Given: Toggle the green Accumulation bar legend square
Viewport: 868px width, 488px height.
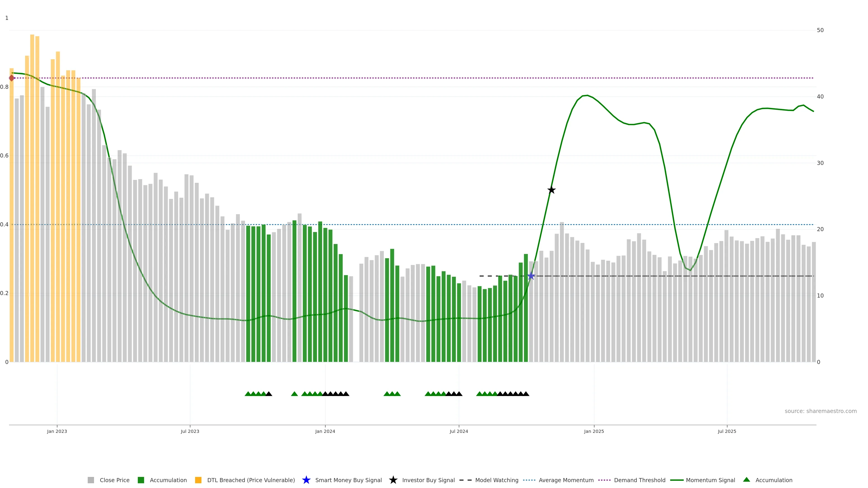Looking at the screenshot, I should (x=141, y=480).
